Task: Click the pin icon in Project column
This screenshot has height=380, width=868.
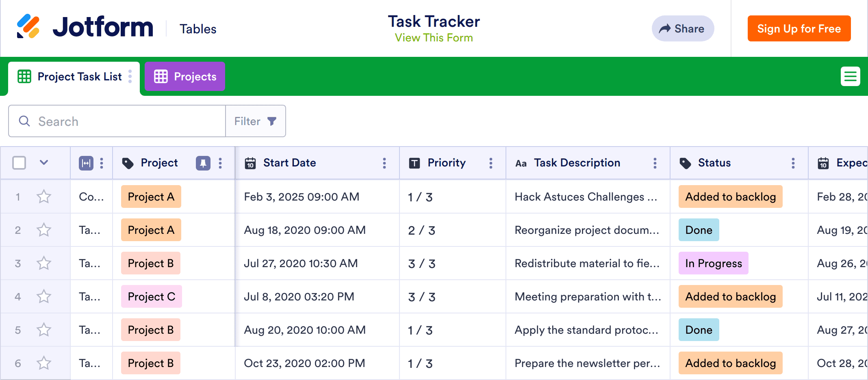Action: tap(203, 163)
